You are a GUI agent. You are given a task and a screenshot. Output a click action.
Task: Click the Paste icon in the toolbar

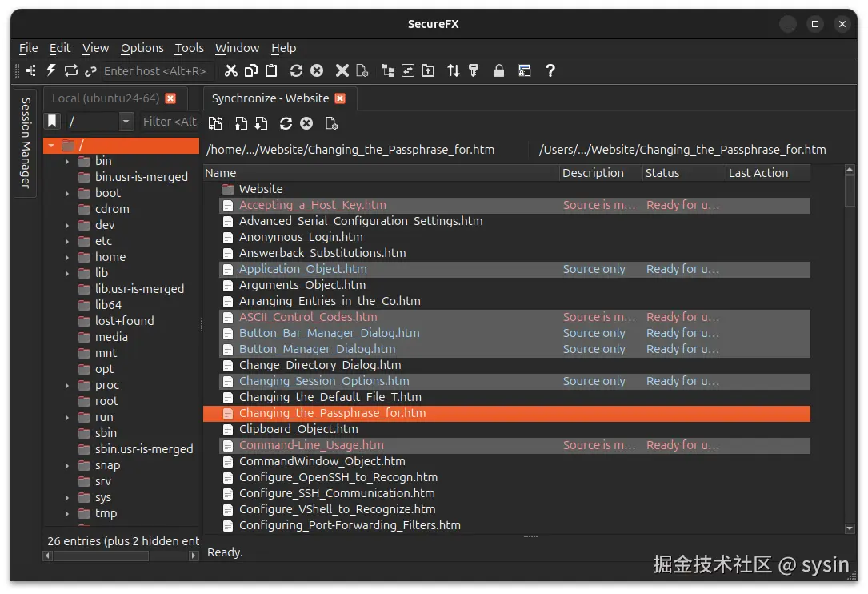click(x=272, y=70)
